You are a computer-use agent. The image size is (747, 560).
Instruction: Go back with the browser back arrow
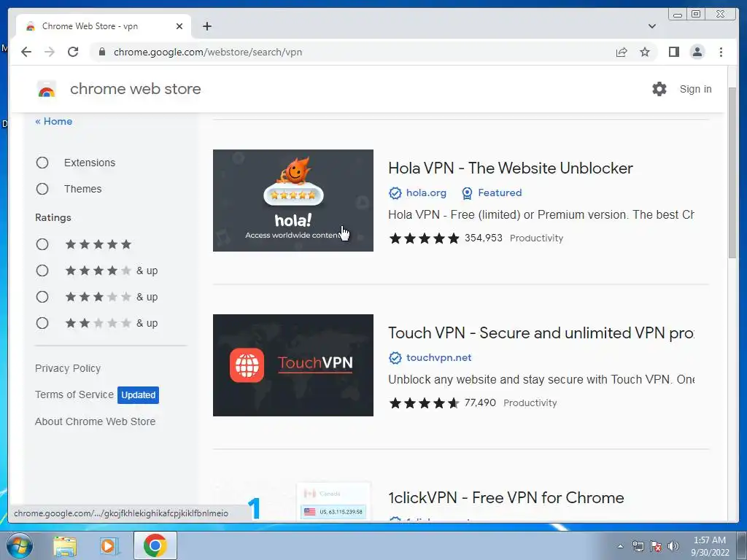(x=26, y=52)
